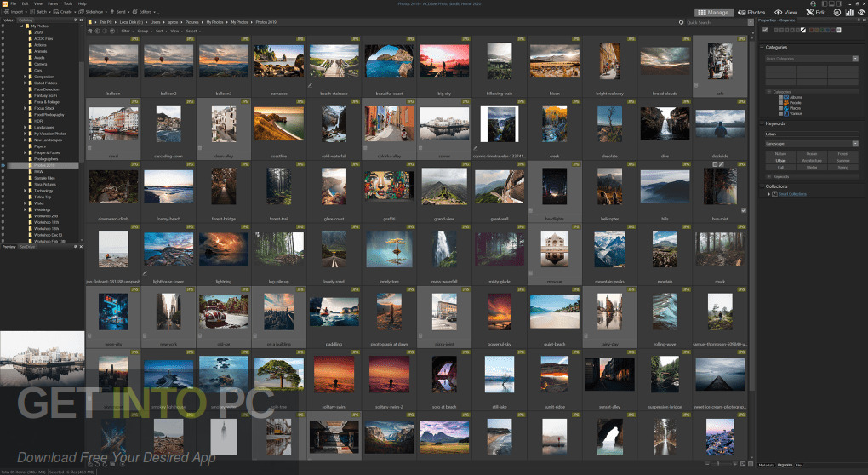Click the Various category icon
The height and width of the screenshot is (475, 868).
tap(786, 113)
